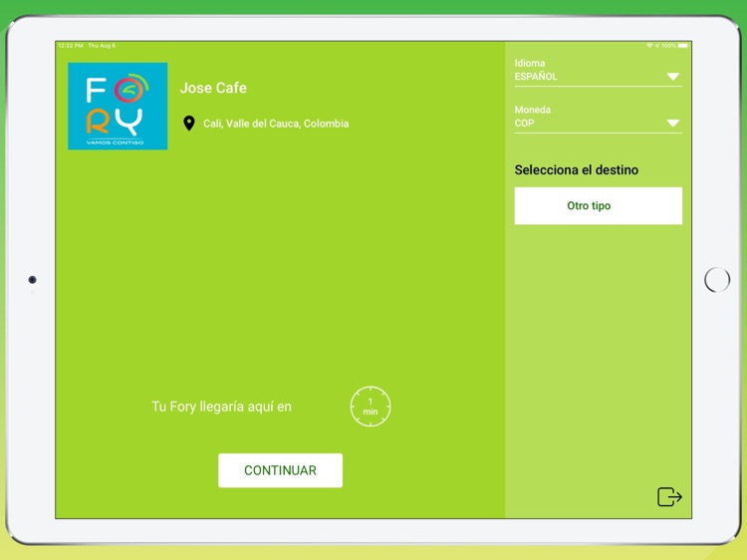Viewport: 747px width, 560px height.
Task: Click the CONTINUAR button
Action: 280,470
